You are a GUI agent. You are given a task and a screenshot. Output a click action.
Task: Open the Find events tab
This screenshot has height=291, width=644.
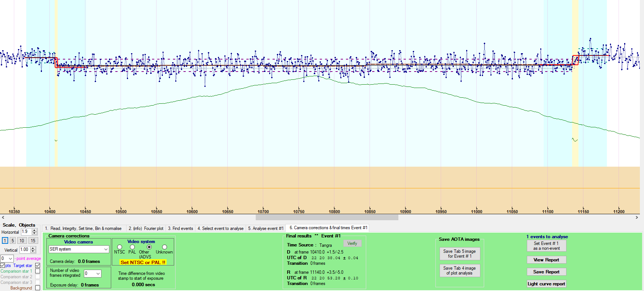180,228
